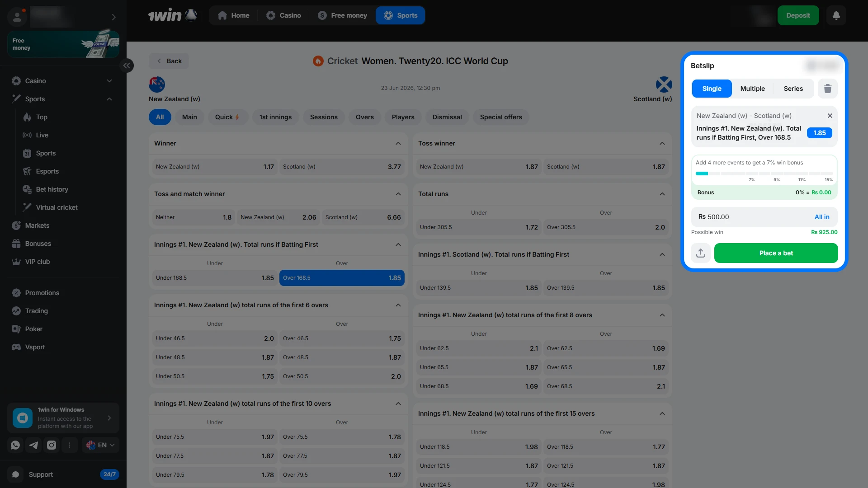Click the green Deposit button
Image resolution: width=868 pixels, height=488 pixels.
pyautogui.click(x=798, y=15)
